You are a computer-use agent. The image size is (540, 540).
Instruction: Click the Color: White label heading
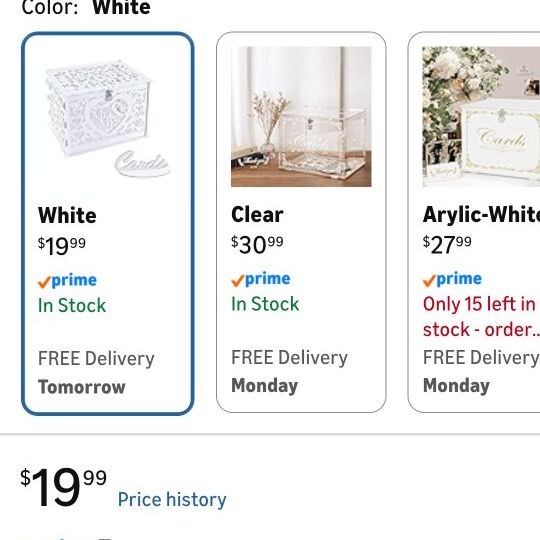click(86, 7)
